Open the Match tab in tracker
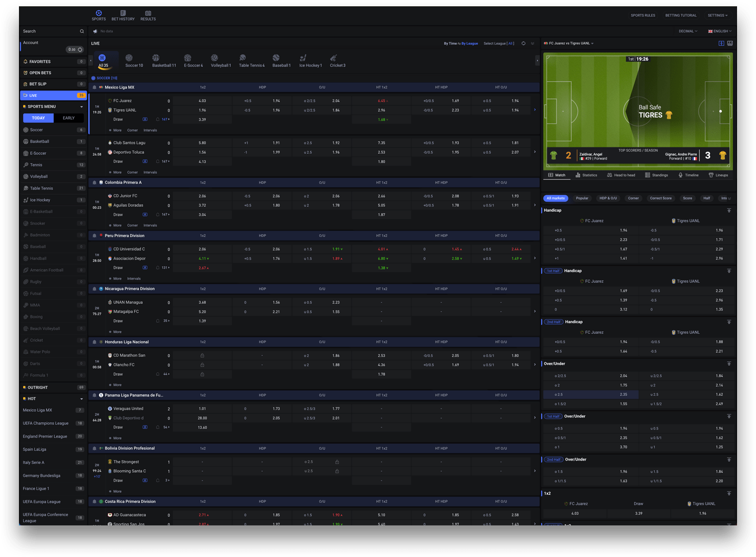756x557 pixels. click(x=557, y=175)
